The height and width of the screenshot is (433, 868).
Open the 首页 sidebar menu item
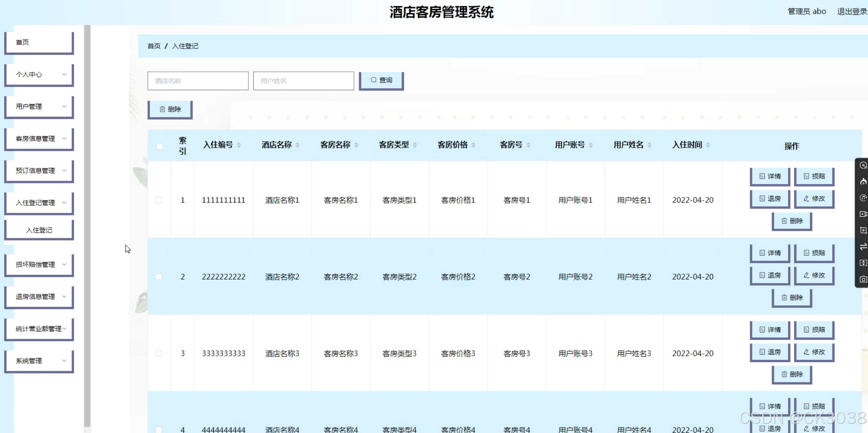[39, 42]
